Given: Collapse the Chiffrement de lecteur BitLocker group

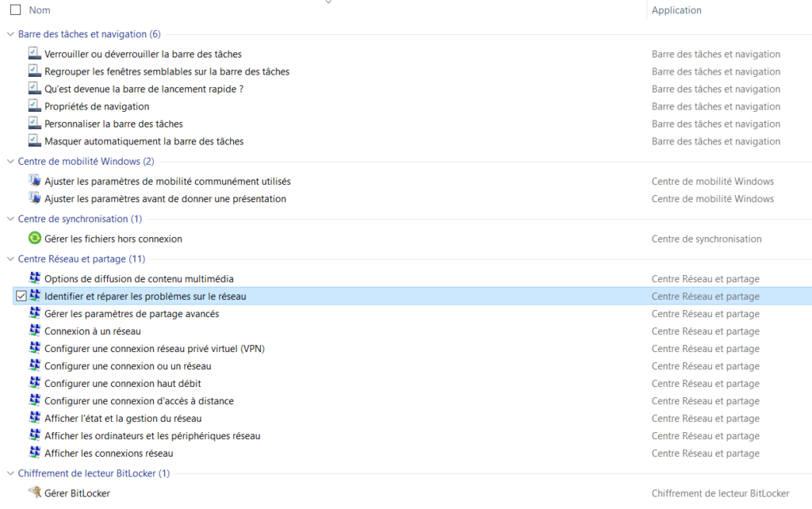Looking at the screenshot, I should click(x=10, y=473).
